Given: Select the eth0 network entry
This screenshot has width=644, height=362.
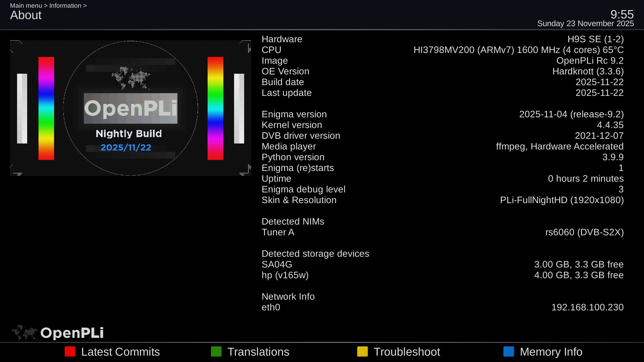Looking at the screenshot, I should (271, 307).
